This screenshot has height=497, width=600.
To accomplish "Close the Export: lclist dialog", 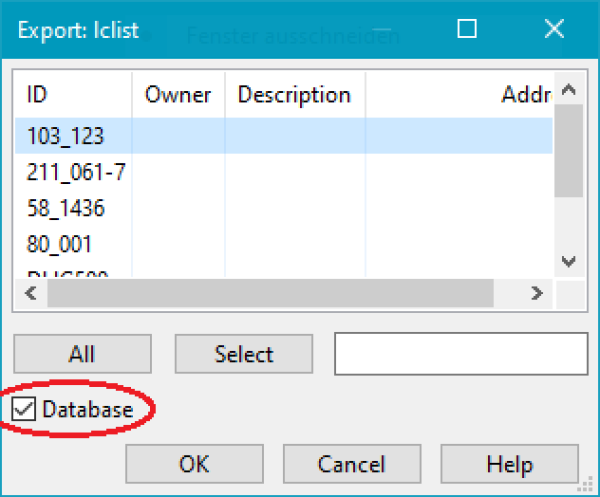I will point(553,29).
